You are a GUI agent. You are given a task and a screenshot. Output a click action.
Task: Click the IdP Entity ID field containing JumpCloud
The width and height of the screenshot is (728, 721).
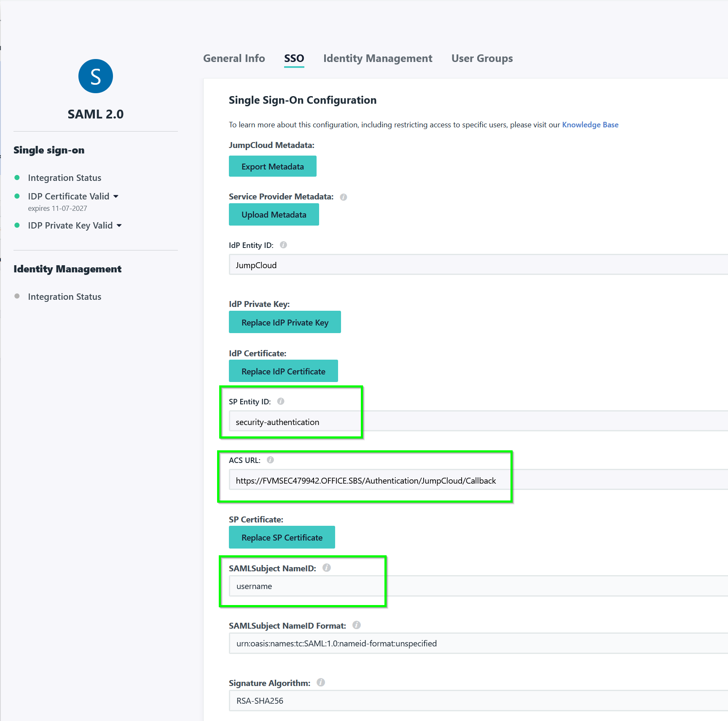click(x=478, y=265)
